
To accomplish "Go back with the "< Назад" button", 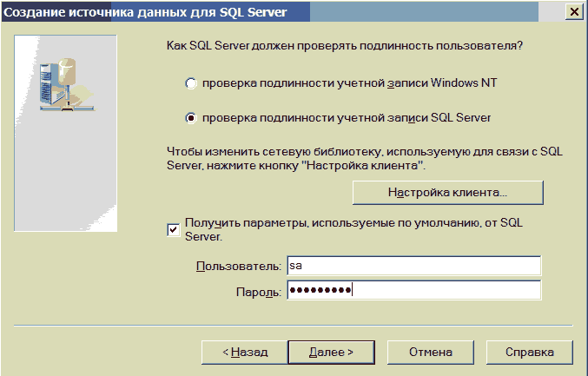I will (x=244, y=353).
